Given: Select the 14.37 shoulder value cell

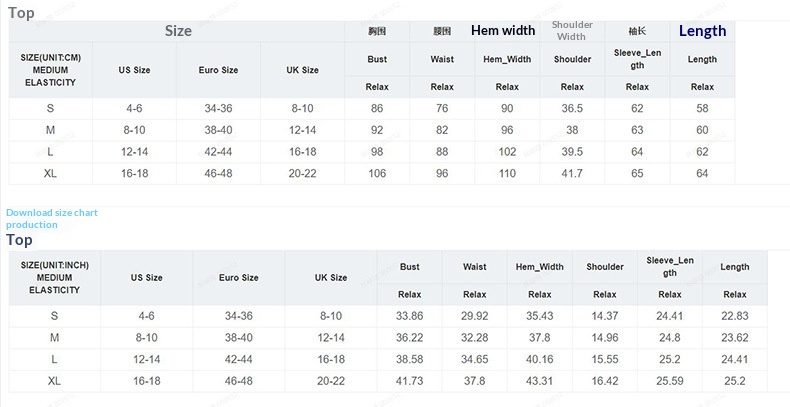Looking at the screenshot, I should 605,316.
